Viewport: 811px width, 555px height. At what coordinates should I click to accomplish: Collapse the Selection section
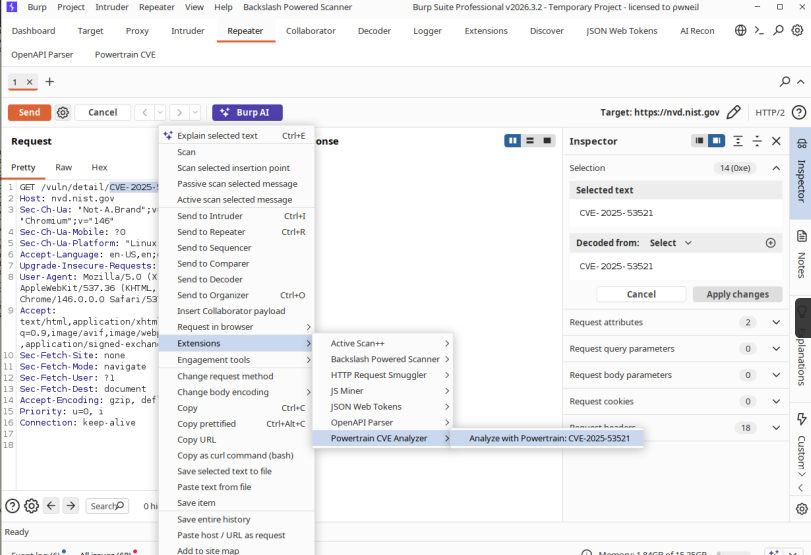tap(776, 168)
